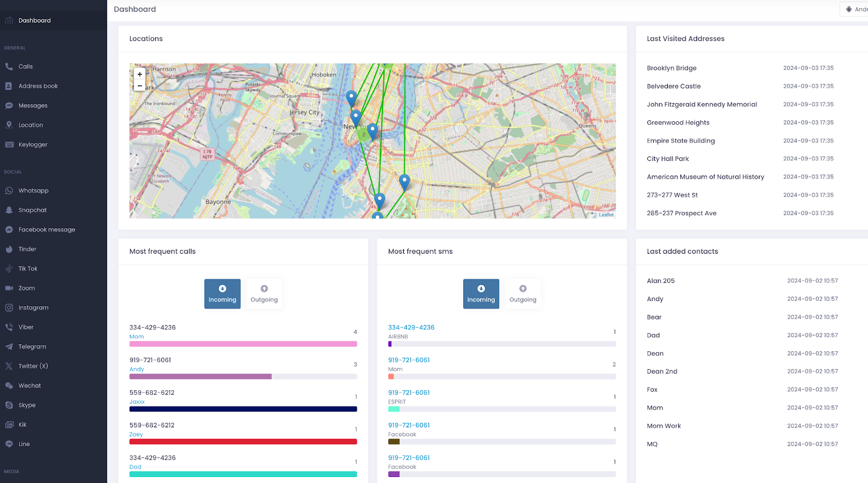Open the Leaflet attribution link
Screen dimensions: 868x483
607,215
